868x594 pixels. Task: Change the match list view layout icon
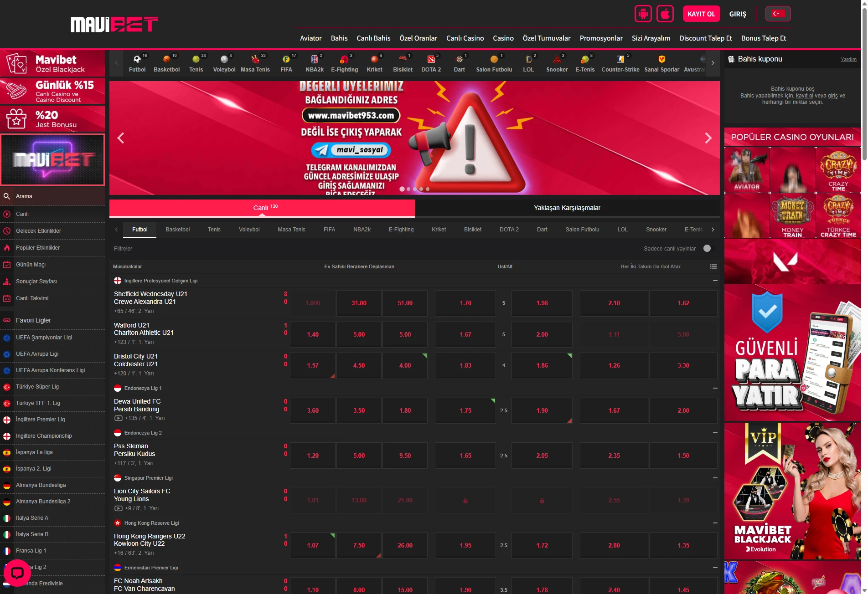point(713,266)
